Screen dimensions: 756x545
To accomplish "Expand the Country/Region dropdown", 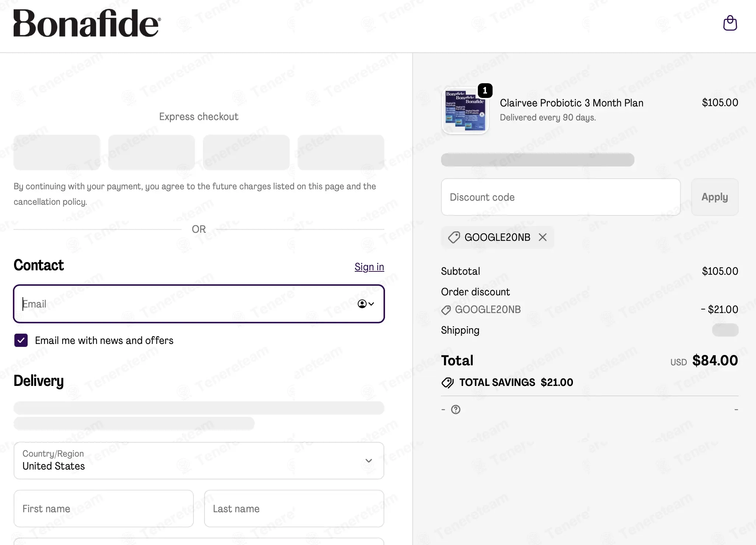I will tap(199, 460).
